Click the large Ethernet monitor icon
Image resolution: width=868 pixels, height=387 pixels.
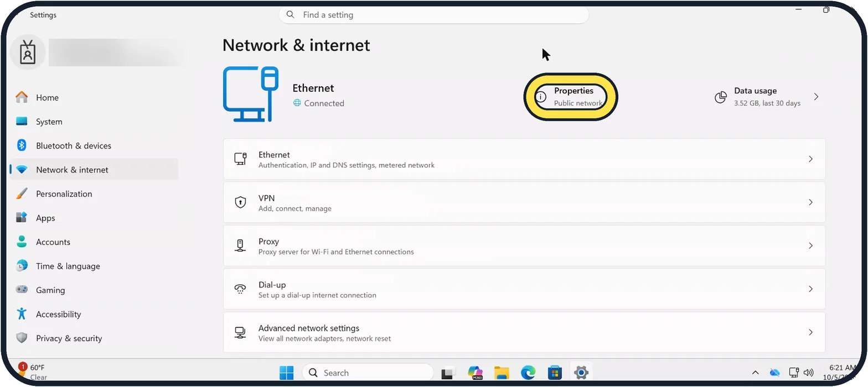pos(251,94)
